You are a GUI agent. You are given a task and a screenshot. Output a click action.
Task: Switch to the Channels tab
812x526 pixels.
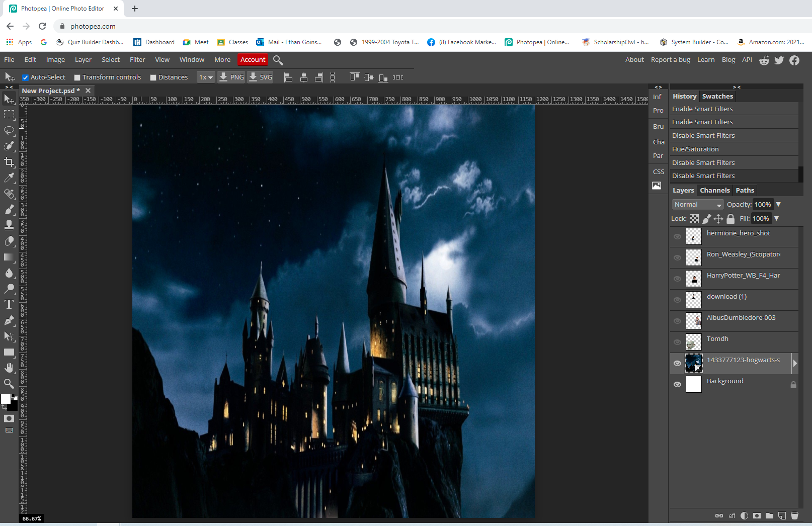pos(714,190)
